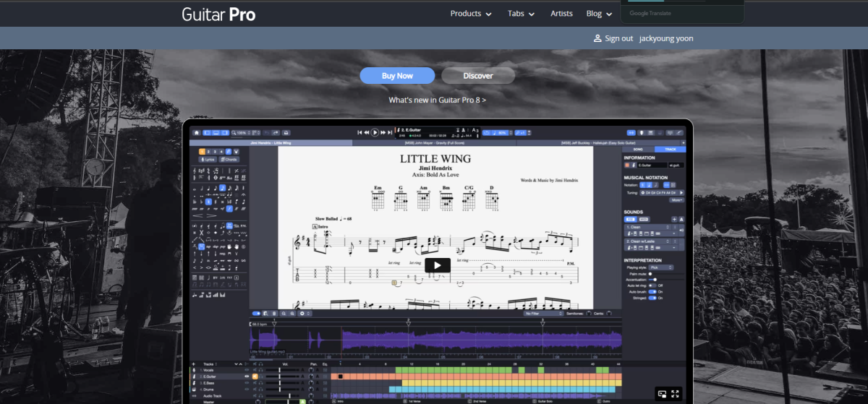This screenshot has height=404, width=868.
Task: Toggle the Auto let ring switch
Action: click(x=652, y=285)
